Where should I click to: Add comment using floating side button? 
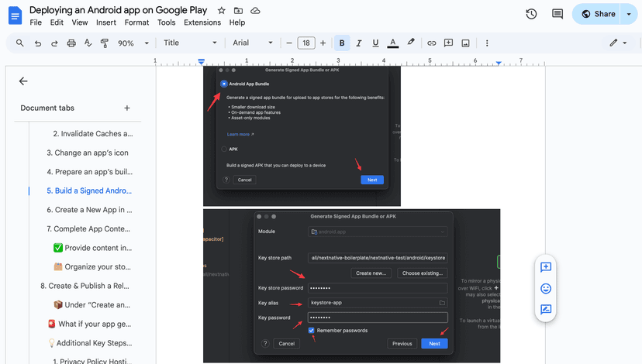coord(546,267)
